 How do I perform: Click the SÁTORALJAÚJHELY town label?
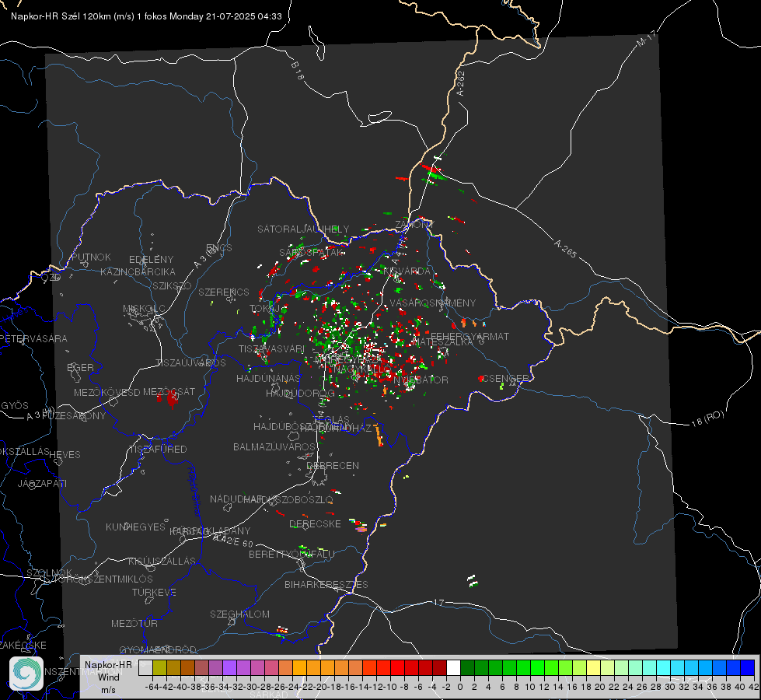[x=303, y=229]
